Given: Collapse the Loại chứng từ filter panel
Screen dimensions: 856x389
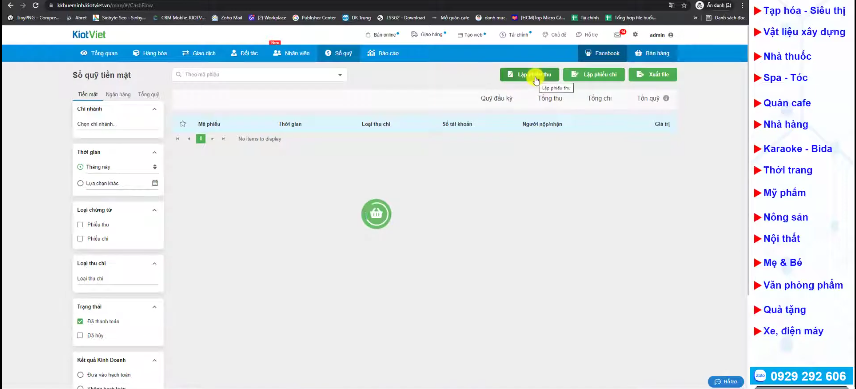Looking at the screenshot, I should point(154,210).
